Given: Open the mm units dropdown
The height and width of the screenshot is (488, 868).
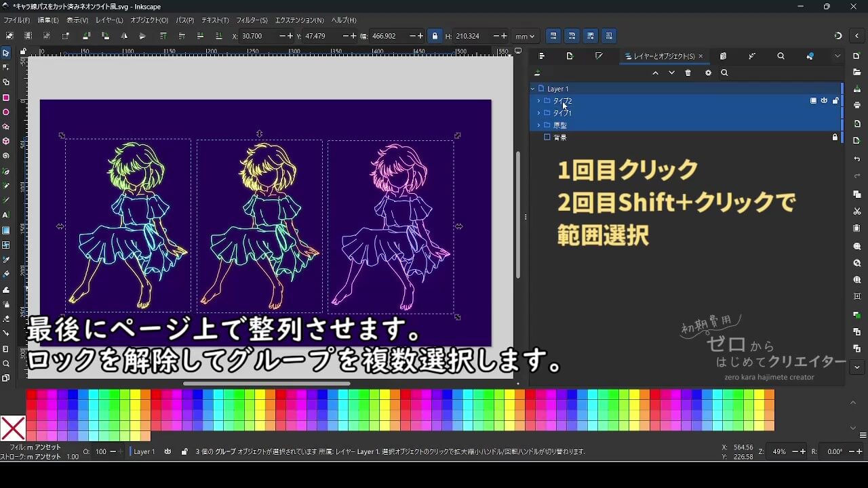Looking at the screenshot, I should tap(525, 36).
